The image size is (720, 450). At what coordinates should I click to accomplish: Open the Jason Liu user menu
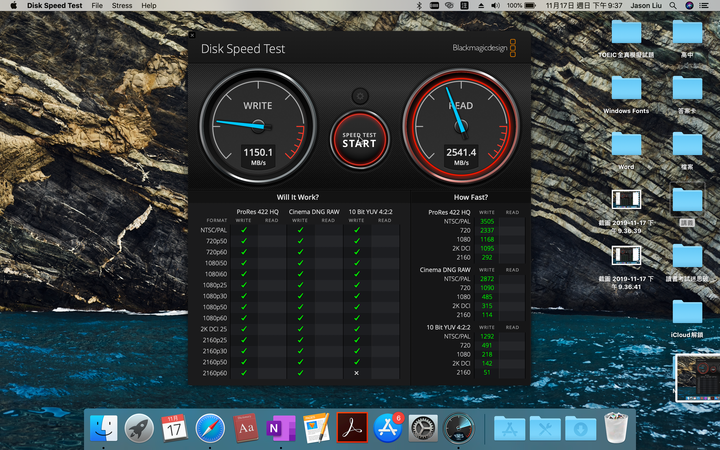646,6
